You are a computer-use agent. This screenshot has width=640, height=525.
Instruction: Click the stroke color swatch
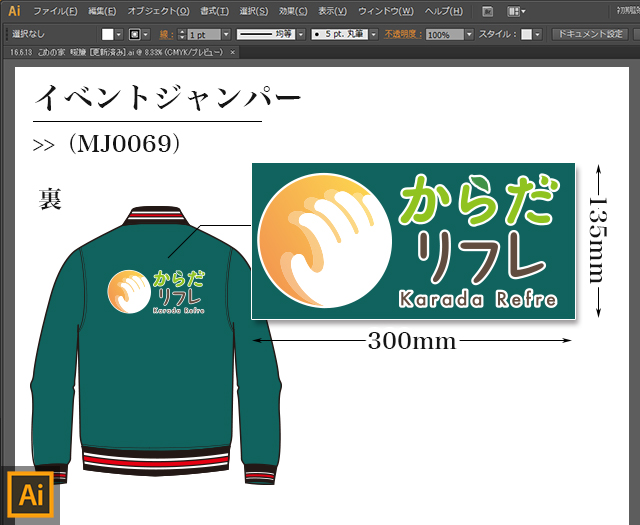tap(134, 35)
